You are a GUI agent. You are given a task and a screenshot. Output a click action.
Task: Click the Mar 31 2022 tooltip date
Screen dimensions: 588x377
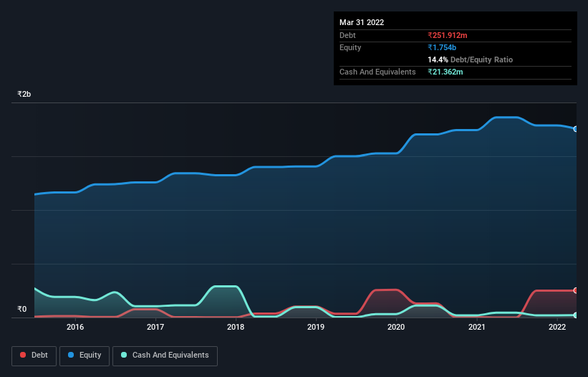pyautogui.click(x=362, y=22)
